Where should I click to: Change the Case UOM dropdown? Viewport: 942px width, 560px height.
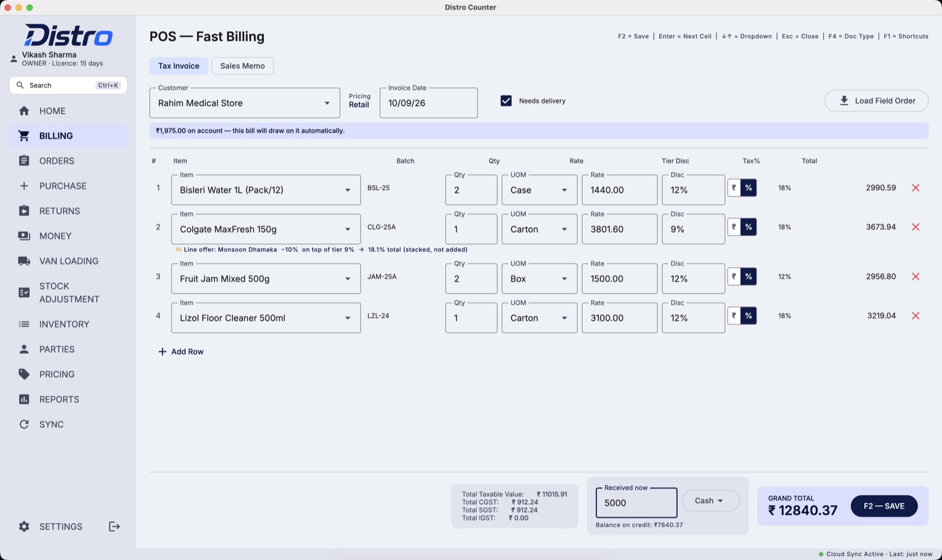[539, 190]
